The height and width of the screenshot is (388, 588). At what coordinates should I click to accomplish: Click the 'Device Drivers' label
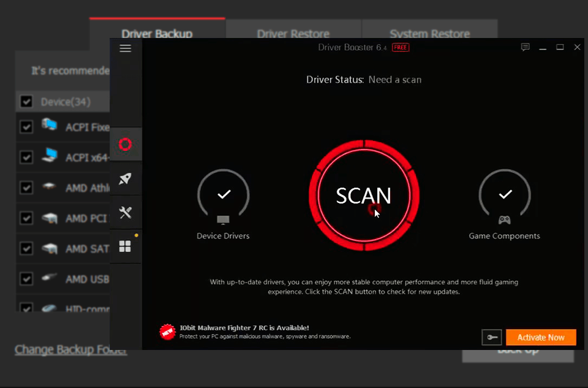tap(223, 235)
